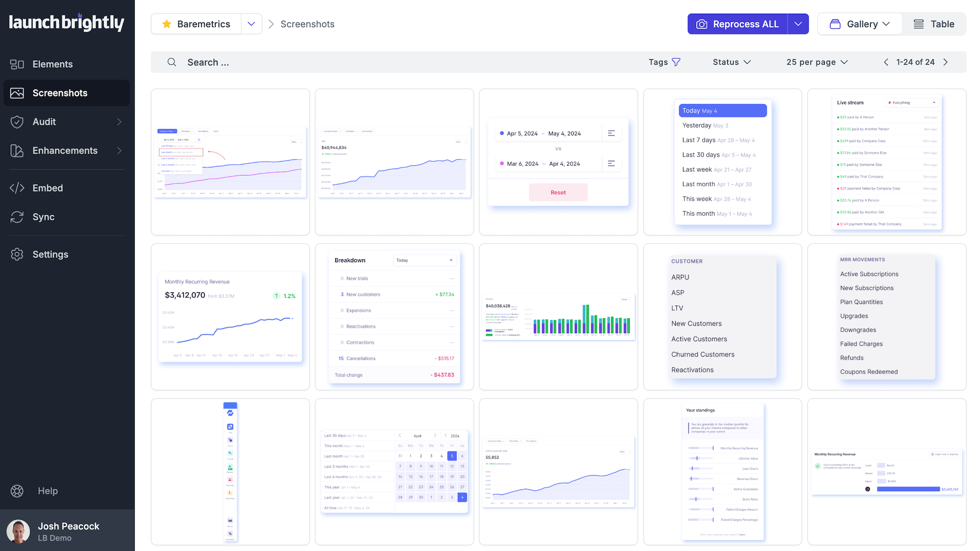Open the Status filter dropdown
The width and height of the screenshot is (980, 551).
731,62
